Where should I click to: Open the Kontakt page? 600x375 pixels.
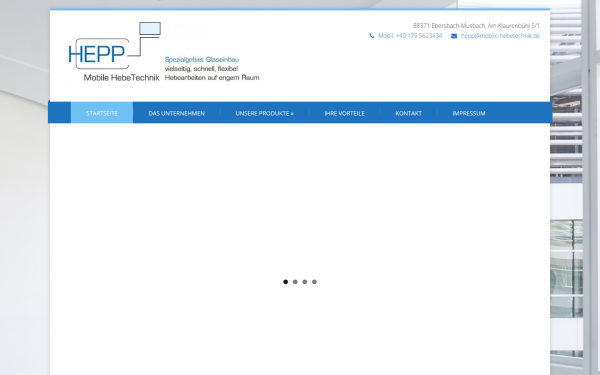408,113
